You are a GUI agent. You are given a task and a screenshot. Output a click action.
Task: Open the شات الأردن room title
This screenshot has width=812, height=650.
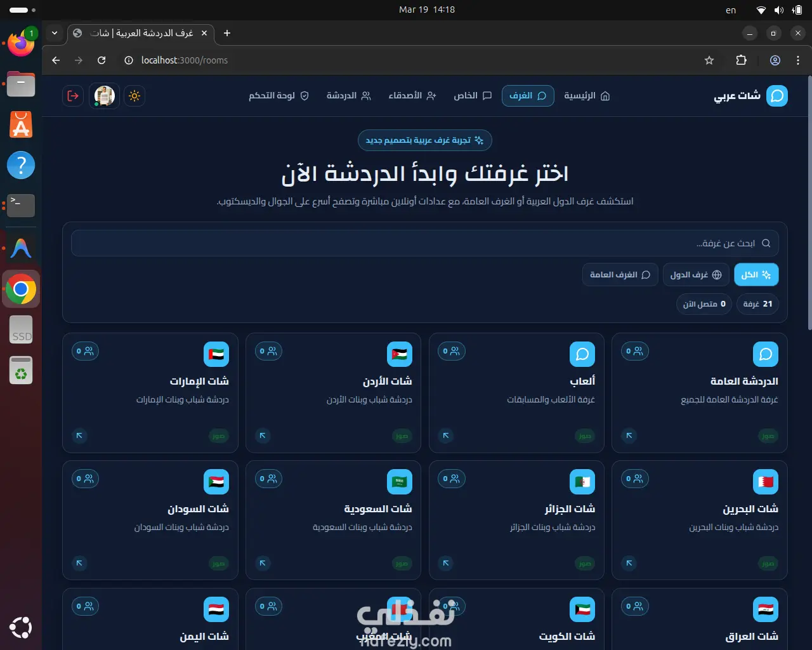388,381
